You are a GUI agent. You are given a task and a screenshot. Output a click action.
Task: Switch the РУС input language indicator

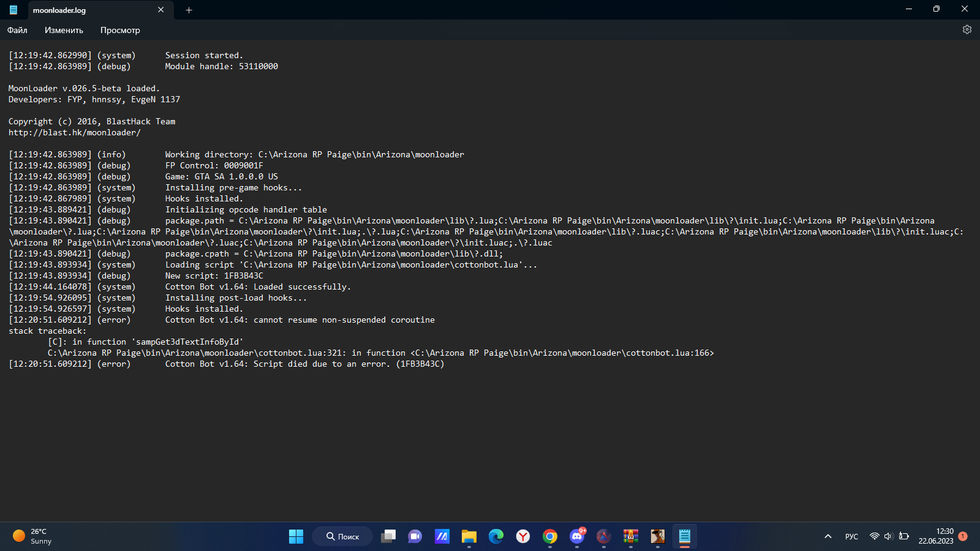(x=851, y=536)
